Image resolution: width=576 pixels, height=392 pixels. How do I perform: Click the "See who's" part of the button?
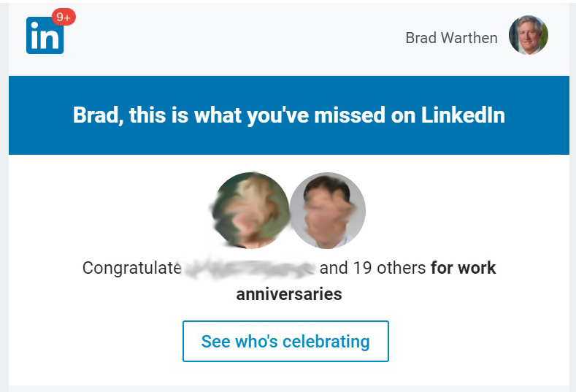pyautogui.click(x=239, y=342)
